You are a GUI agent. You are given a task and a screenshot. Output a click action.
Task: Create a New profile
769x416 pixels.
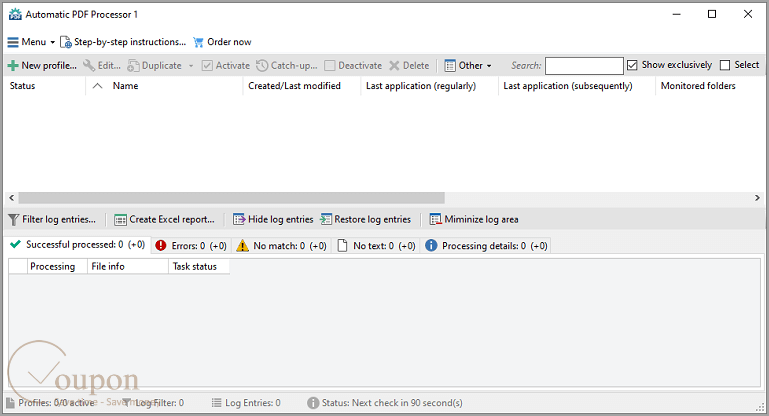tap(42, 65)
